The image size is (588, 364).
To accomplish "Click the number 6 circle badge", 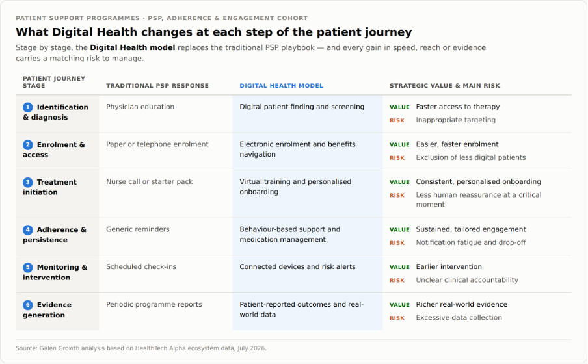I will click(x=28, y=305).
